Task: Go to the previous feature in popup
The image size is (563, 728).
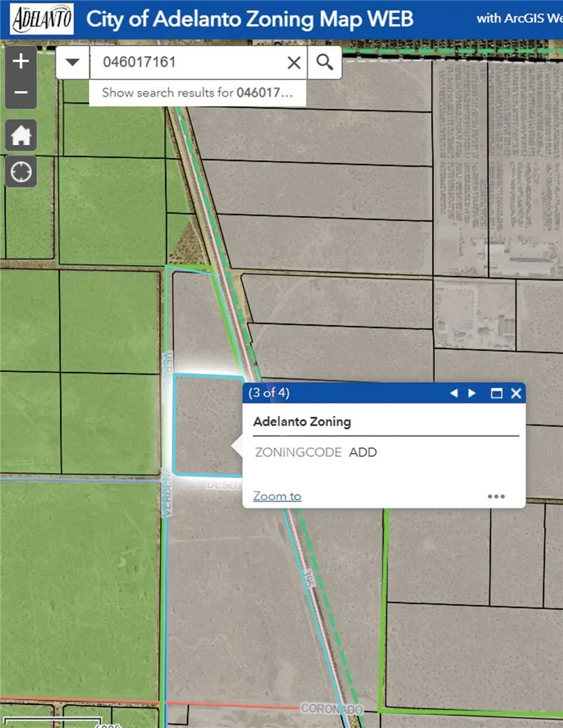Action: (454, 394)
